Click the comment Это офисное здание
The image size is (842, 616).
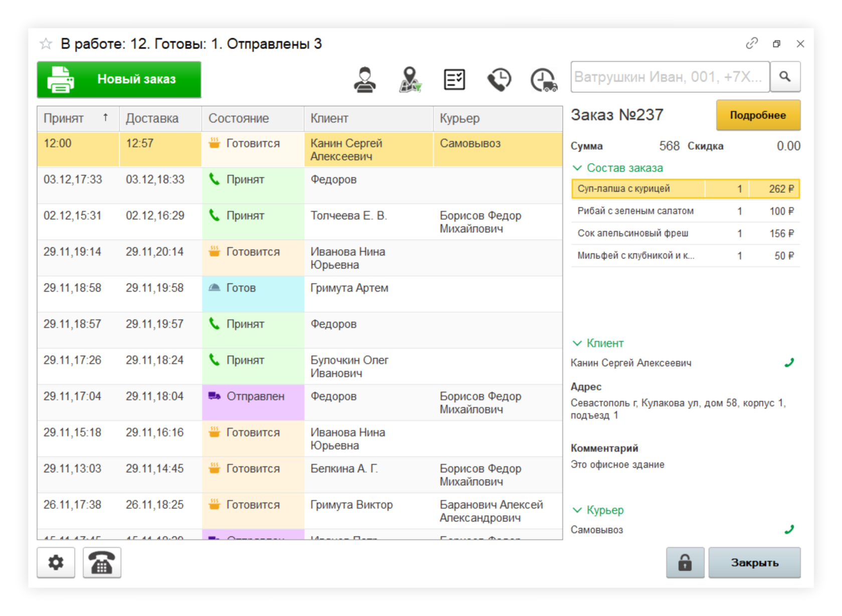coord(617,464)
